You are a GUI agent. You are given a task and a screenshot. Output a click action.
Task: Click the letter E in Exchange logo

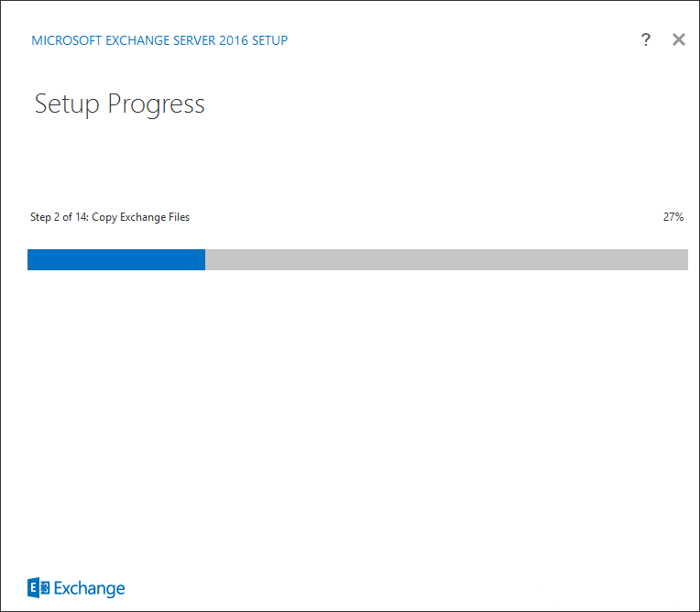33,587
